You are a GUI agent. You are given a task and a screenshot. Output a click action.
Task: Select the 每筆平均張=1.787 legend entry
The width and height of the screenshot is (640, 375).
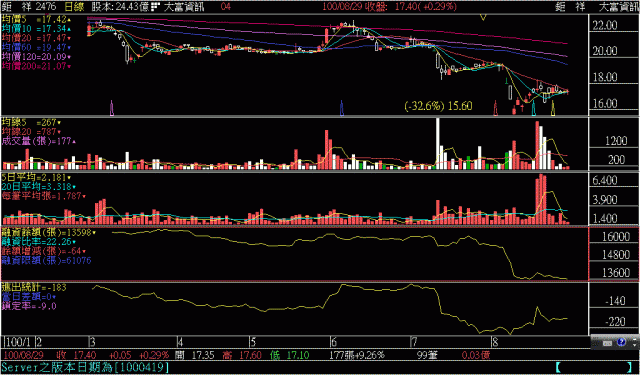44,196
